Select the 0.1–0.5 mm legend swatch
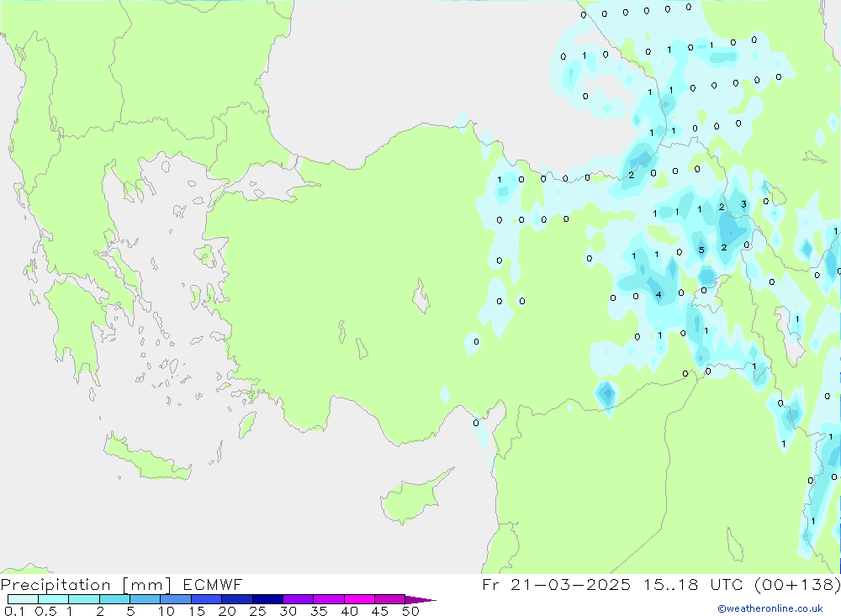 click(x=23, y=599)
